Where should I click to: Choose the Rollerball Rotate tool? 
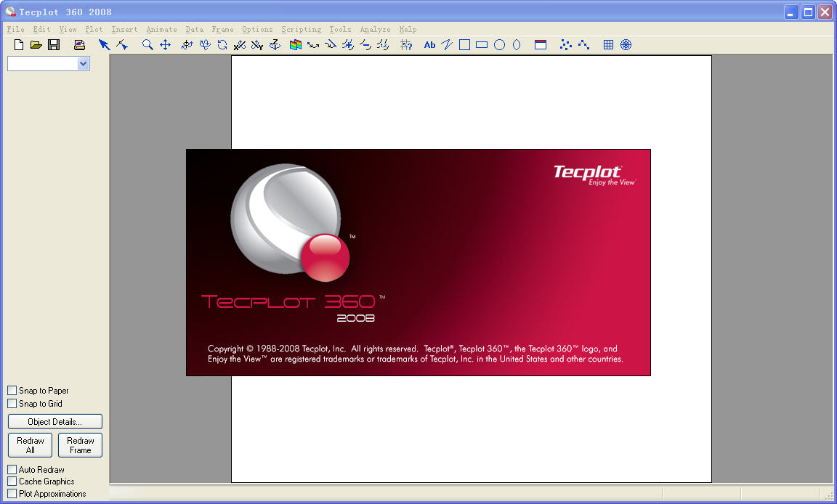204,45
